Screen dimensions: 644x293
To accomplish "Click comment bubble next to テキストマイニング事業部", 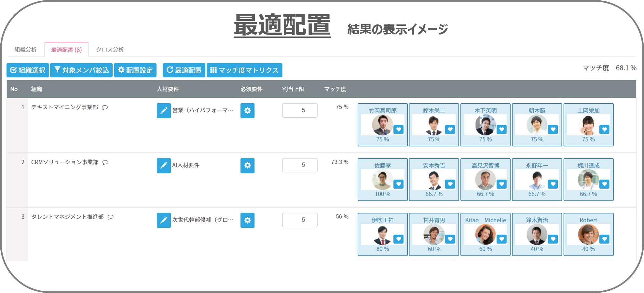I will point(105,108).
